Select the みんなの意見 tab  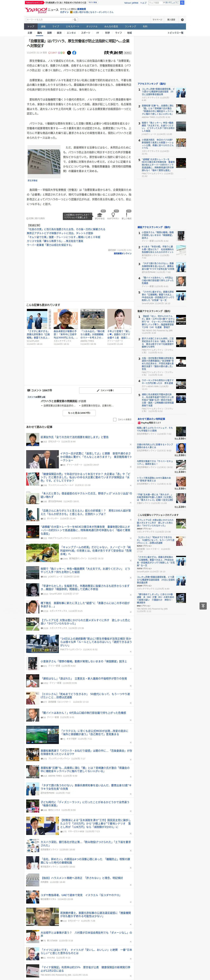[111, 27]
